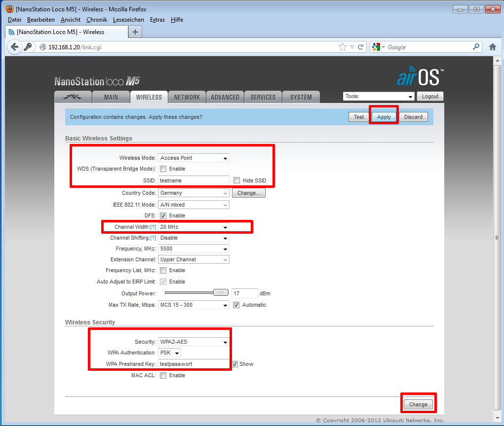Click the Output Power dBm field
The width and height of the screenshot is (504, 426).
click(245, 293)
